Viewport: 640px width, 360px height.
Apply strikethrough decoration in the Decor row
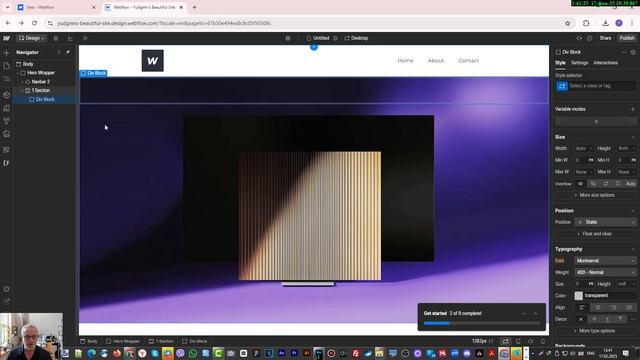point(594,319)
